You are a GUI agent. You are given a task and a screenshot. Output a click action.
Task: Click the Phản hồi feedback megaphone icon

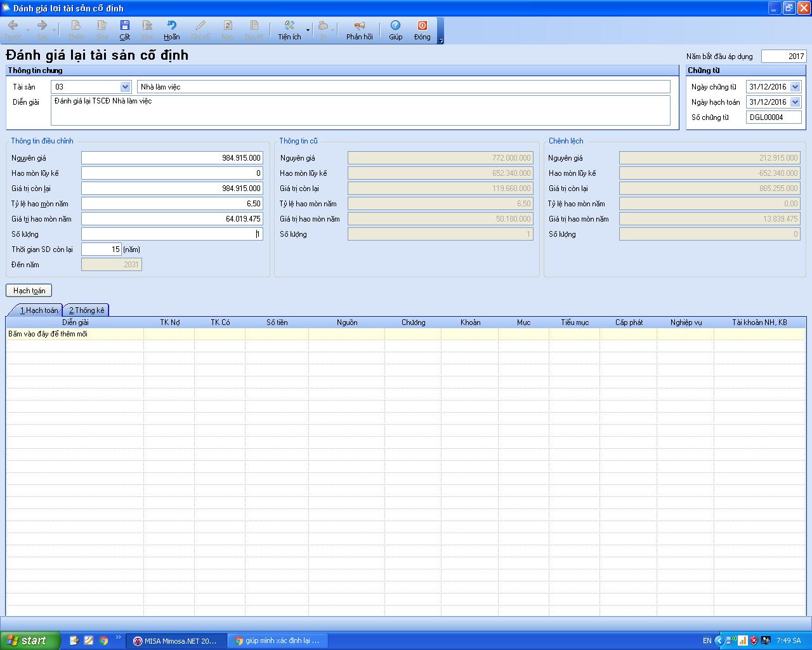(359, 25)
